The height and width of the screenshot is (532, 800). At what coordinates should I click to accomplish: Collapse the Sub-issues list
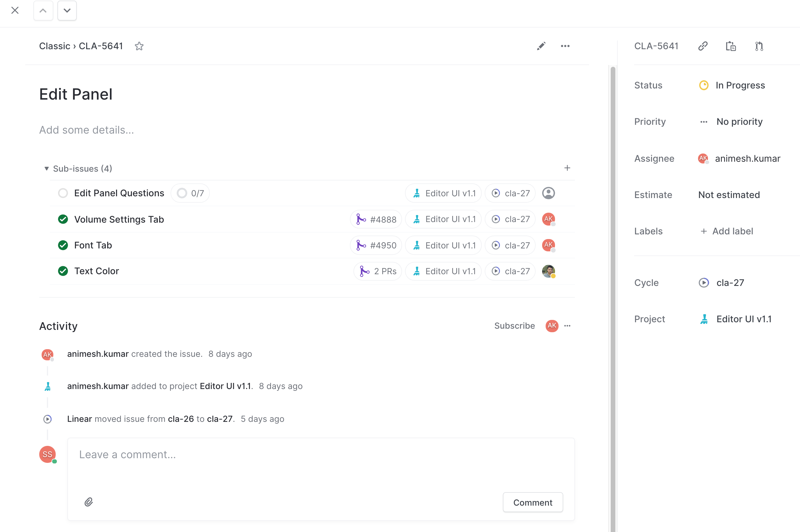(47, 169)
